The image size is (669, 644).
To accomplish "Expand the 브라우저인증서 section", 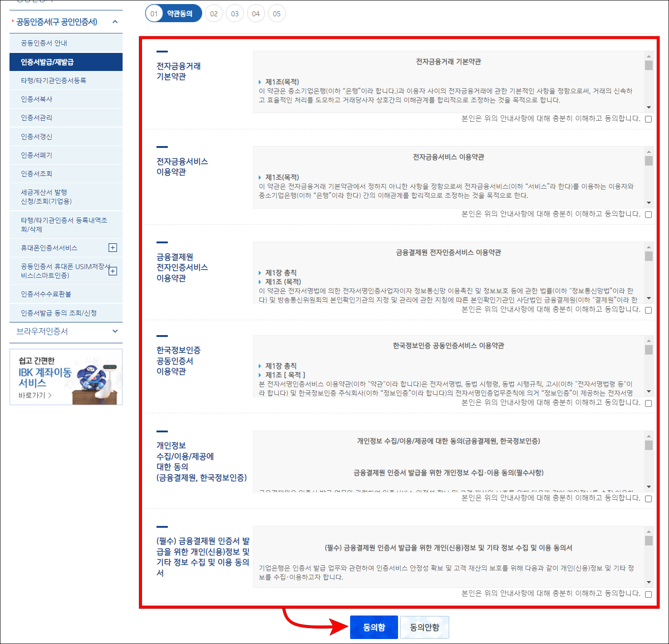I will click(115, 331).
